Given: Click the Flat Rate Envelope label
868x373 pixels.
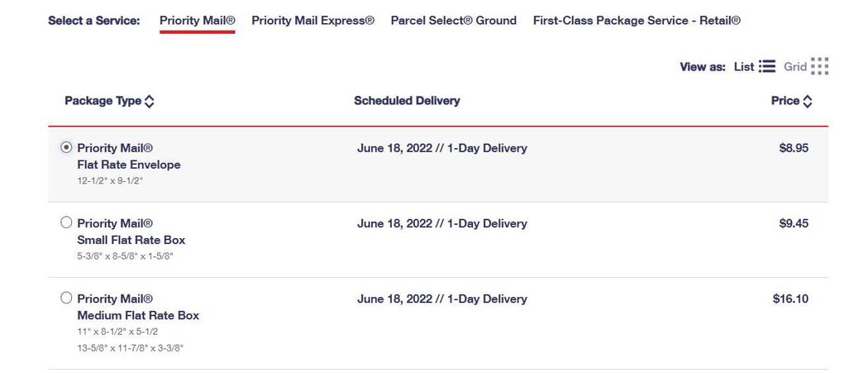Looking at the screenshot, I should 128,165.
